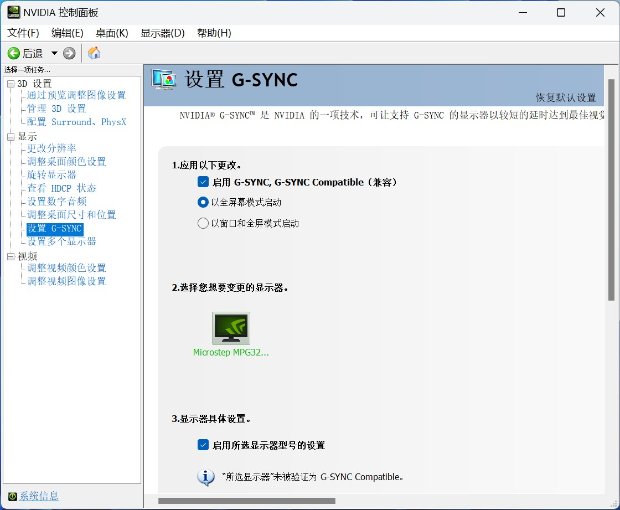The height and width of the screenshot is (510, 620).
Task: Collapse the 视频 tree node
Action: point(11,257)
